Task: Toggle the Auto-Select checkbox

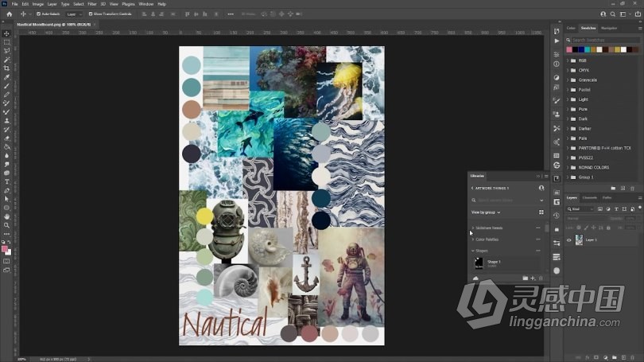Action: 38,14
